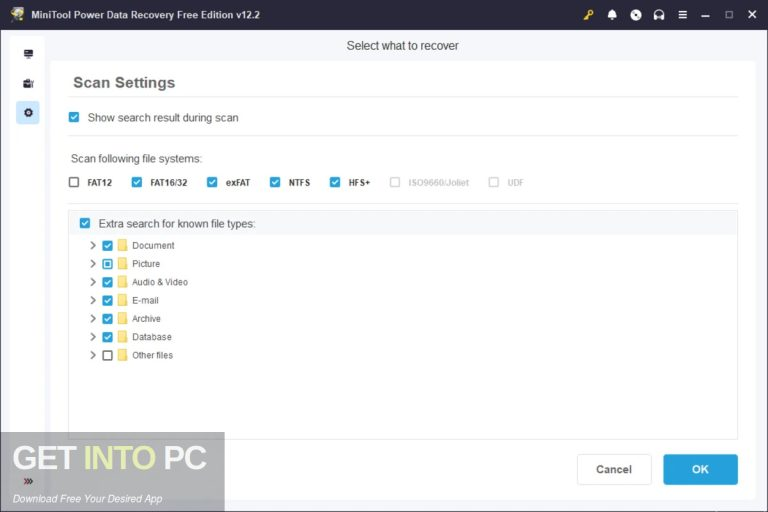Toggle the Picture file type checkbox

coord(107,264)
